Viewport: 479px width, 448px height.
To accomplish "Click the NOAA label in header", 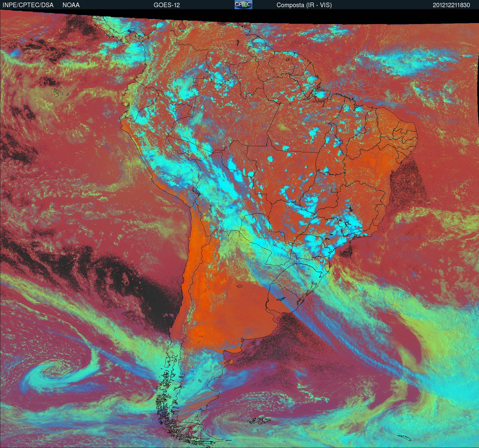I will 71,5.
